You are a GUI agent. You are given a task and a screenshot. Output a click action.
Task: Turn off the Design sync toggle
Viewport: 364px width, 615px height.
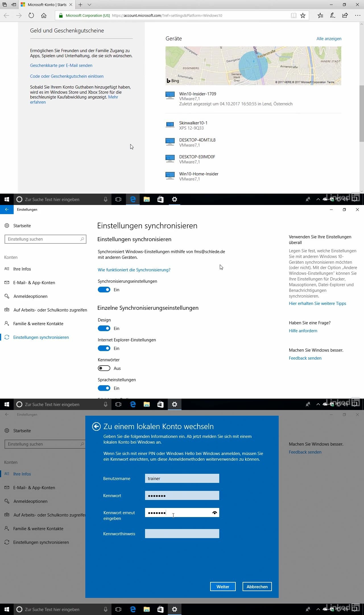(x=104, y=328)
